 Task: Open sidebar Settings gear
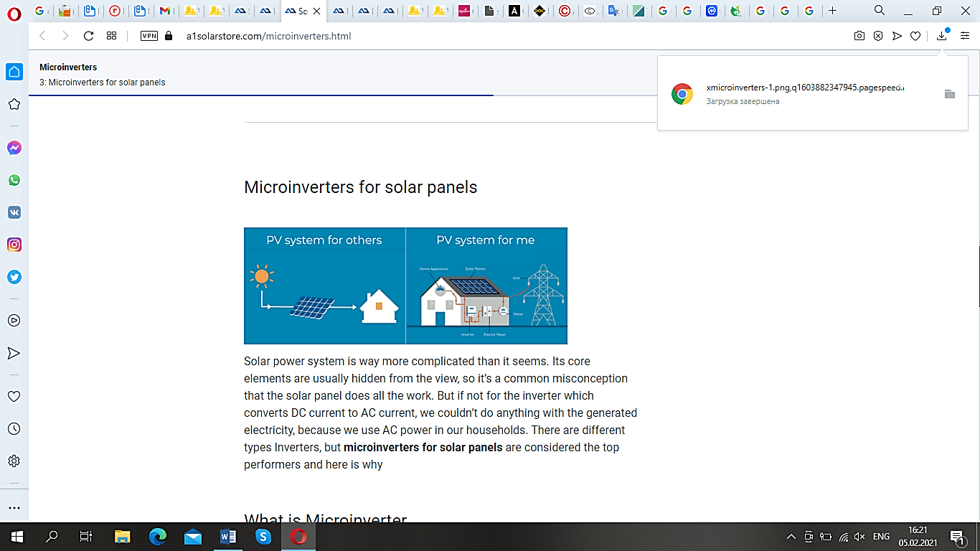tap(14, 461)
